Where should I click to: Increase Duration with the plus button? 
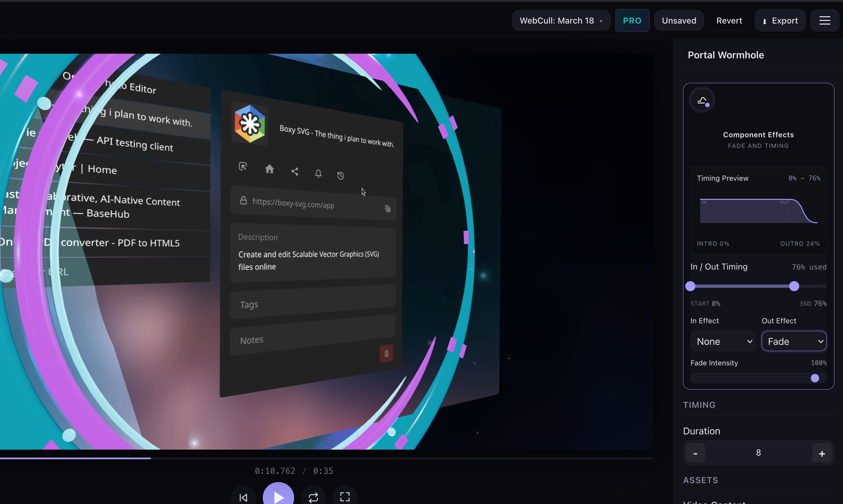(821, 453)
